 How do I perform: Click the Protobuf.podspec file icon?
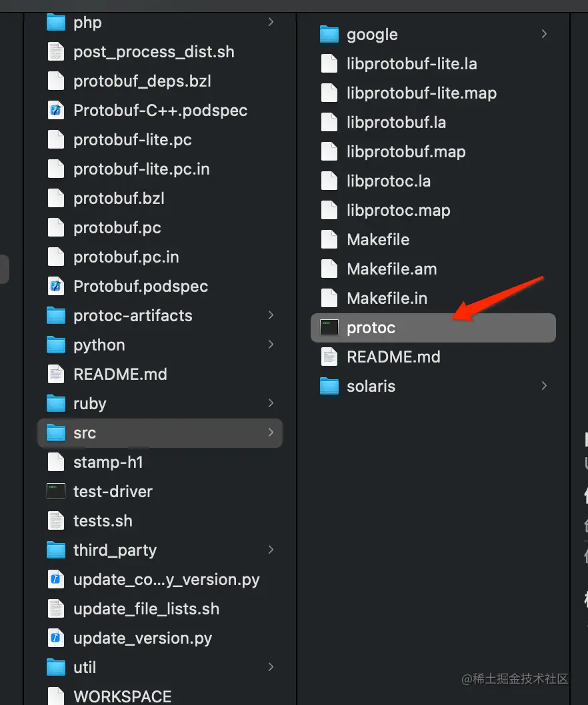[x=56, y=286]
